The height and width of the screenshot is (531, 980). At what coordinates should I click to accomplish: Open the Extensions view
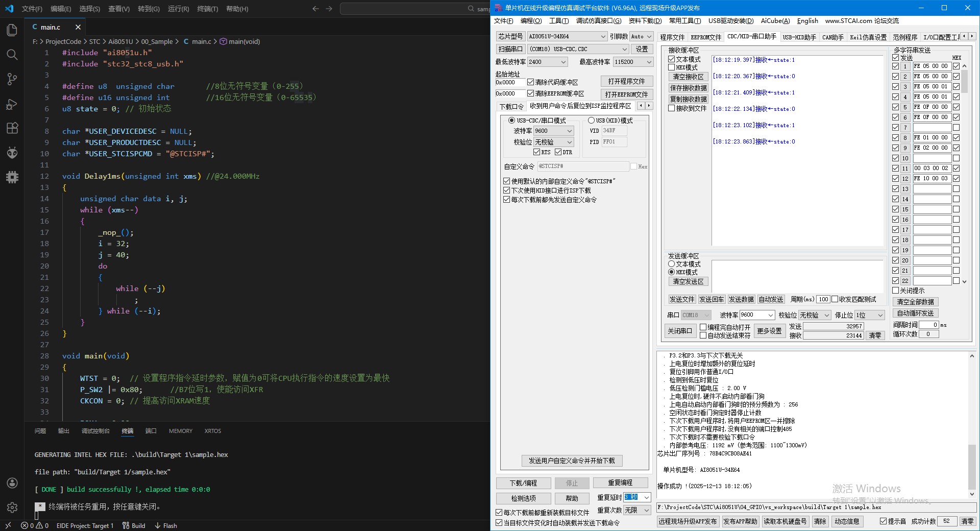[12, 128]
